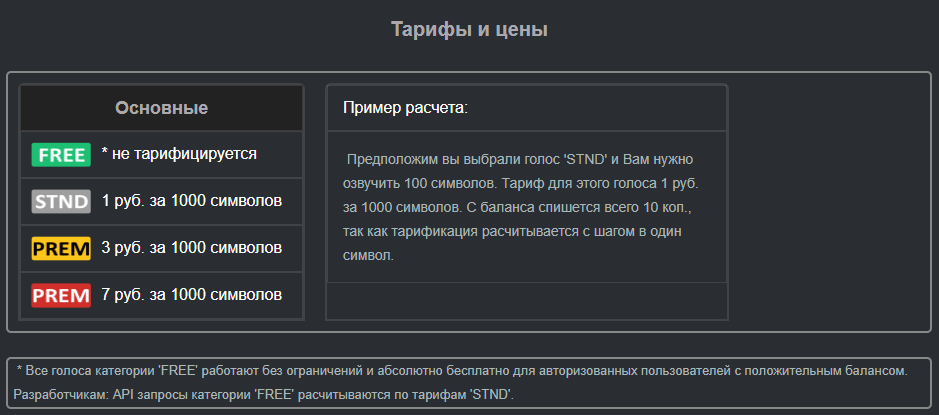Image resolution: width=939 pixels, height=415 pixels.
Task: Click the blank area right of the example panel
Action: 828,202
